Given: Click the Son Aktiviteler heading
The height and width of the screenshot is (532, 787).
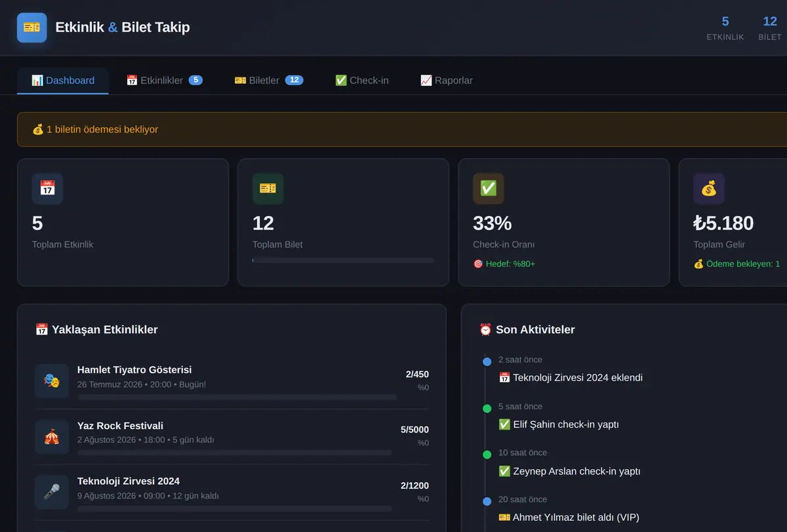Looking at the screenshot, I should [527, 329].
